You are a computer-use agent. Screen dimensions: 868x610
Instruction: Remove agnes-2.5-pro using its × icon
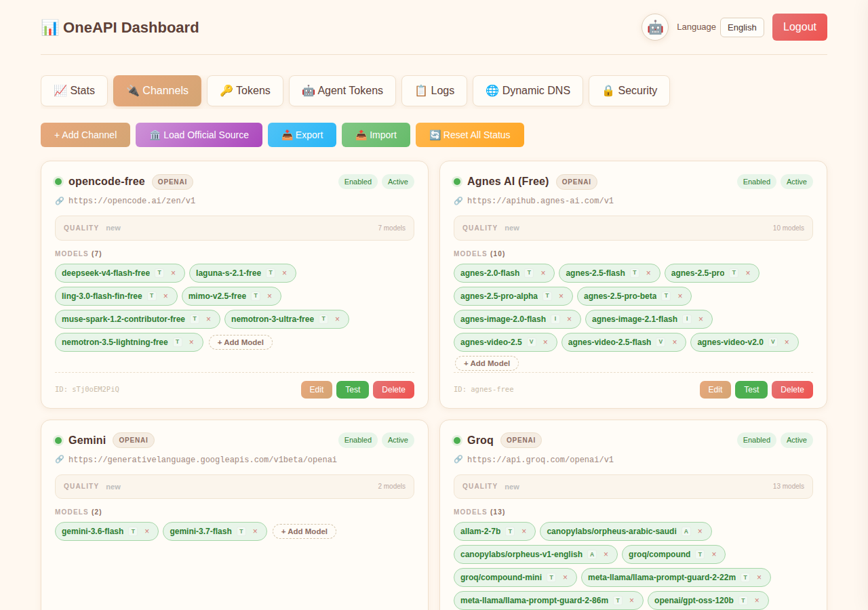(x=748, y=273)
